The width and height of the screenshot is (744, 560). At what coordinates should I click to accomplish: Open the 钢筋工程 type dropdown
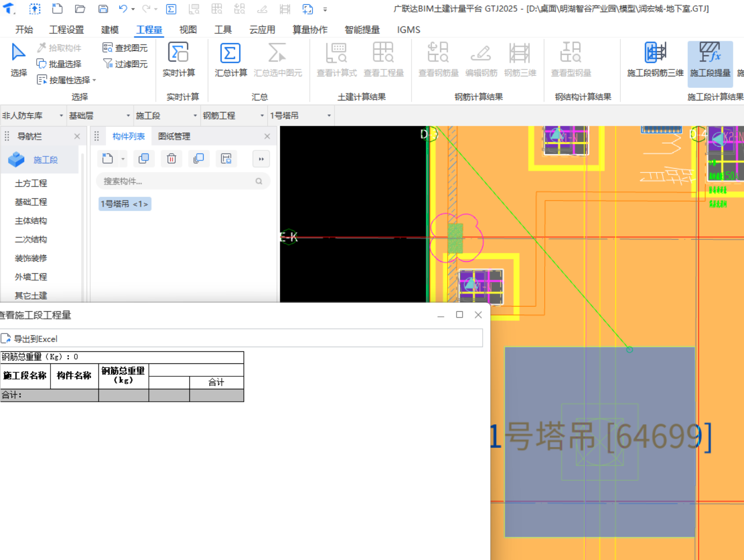tap(234, 116)
